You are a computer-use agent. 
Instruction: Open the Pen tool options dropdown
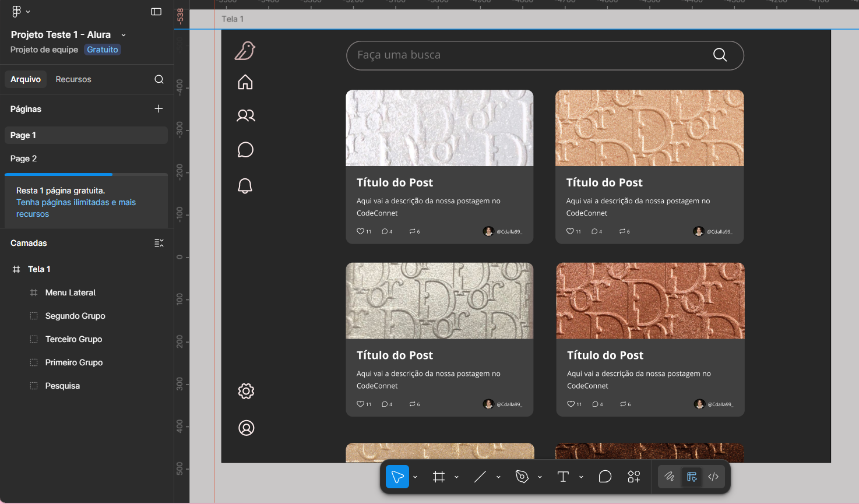pos(540,477)
